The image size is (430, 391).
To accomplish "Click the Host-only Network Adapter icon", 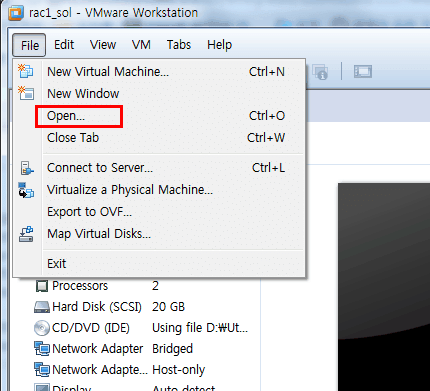I will point(42,370).
